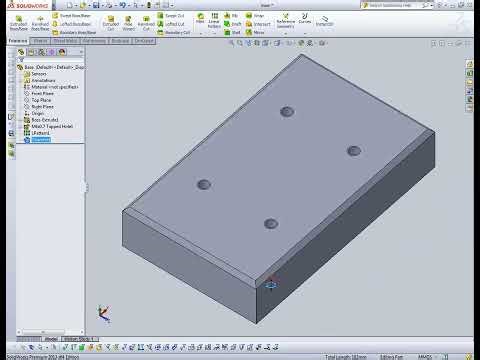Select the Lofted Cut command
Screen dimensions: 480x360
(171, 24)
